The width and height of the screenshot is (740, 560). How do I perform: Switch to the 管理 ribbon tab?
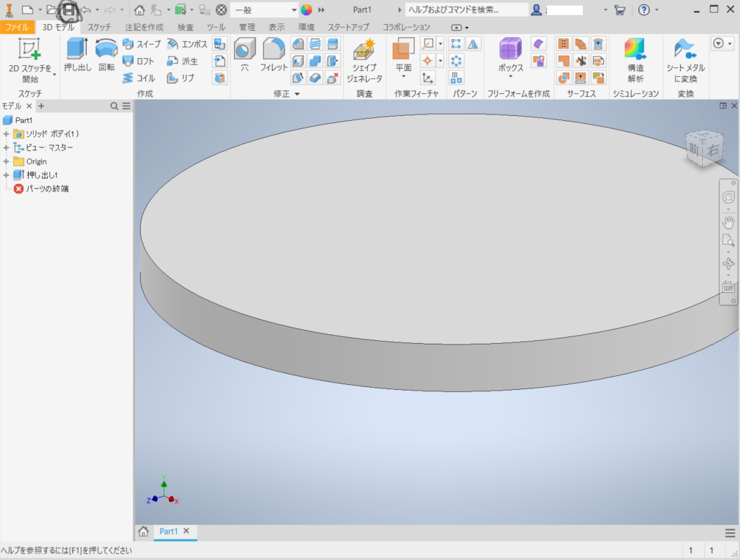point(247,27)
